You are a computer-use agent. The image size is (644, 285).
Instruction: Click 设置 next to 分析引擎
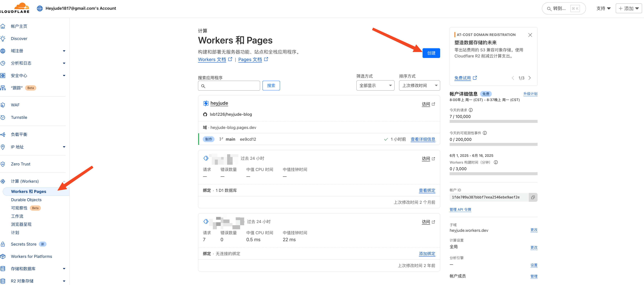[x=534, y=265]
